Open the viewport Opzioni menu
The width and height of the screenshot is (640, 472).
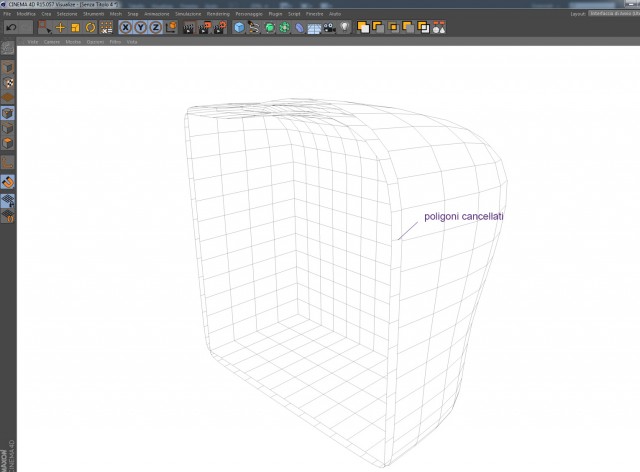pyautogui.click(x=95, y=42)
